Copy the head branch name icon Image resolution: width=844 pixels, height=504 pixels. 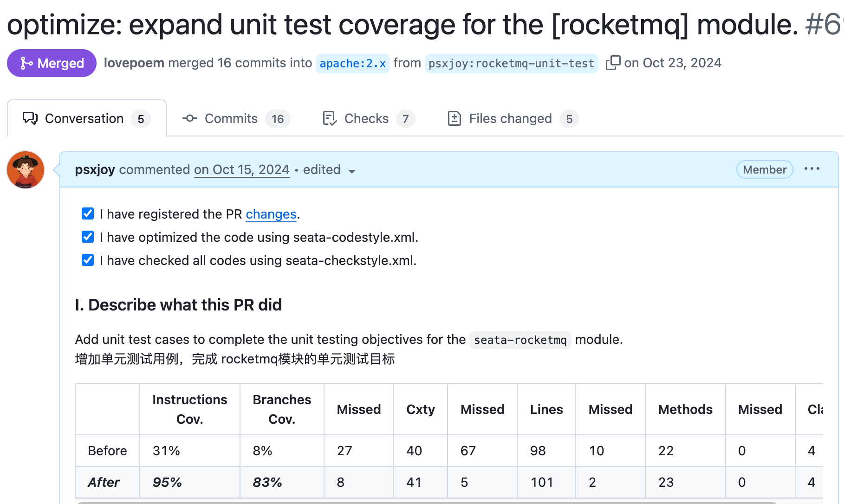point(613,63)
